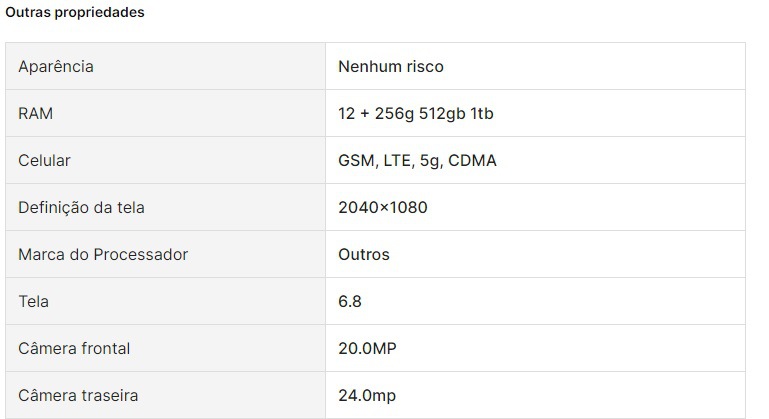This screenshot has width=769, height=419.
Task: Select the "Aparência" label cell
Action: pyautogui.click(x=56, y=66)
